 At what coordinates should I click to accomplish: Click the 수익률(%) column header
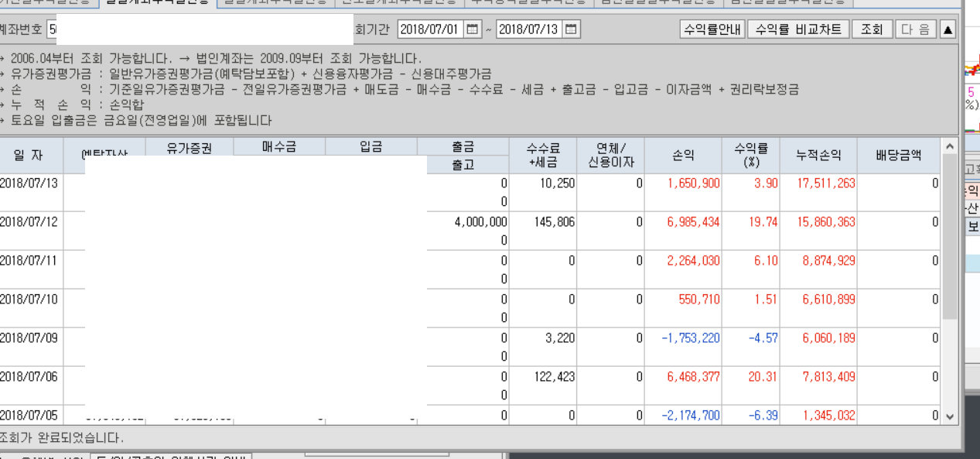750,156
